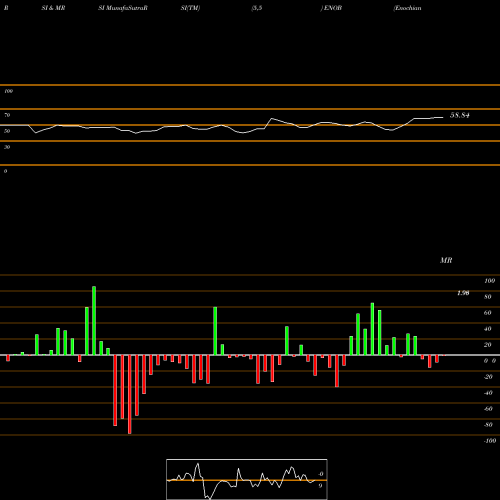500x500 pixels.
Task: Click the 'SI MunafaSutraR' header text
Action: coord(123,8)
